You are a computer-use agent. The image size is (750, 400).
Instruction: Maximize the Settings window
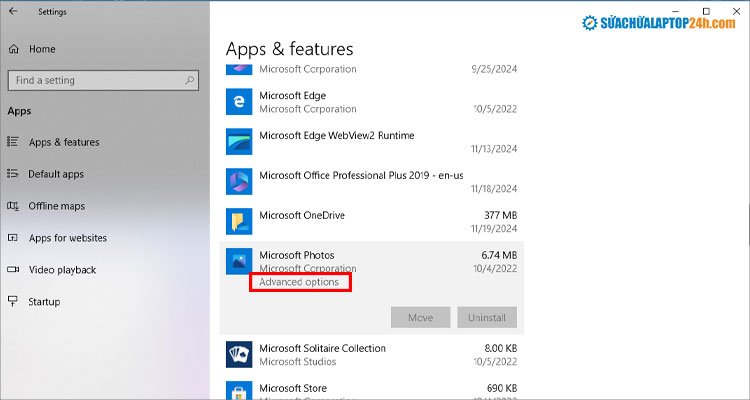coord(706,11)
